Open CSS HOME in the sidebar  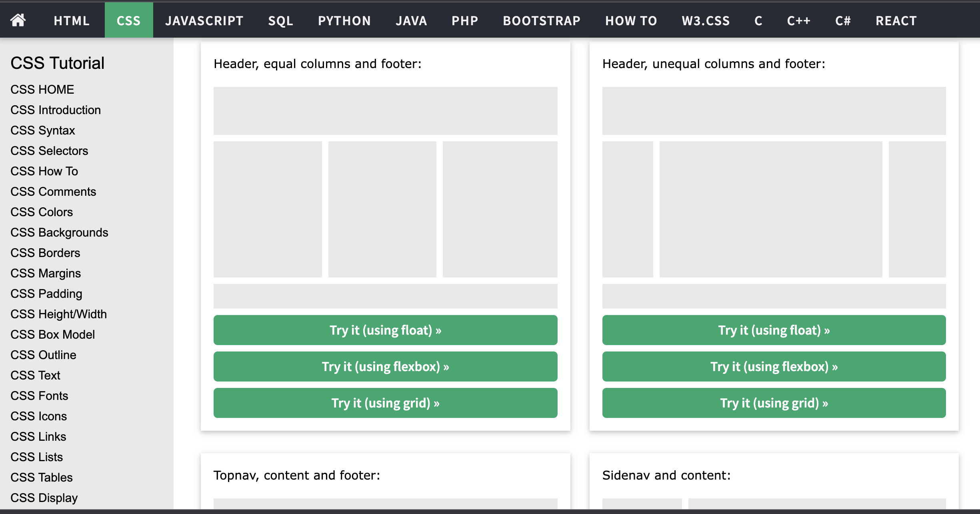coord(42,89)
